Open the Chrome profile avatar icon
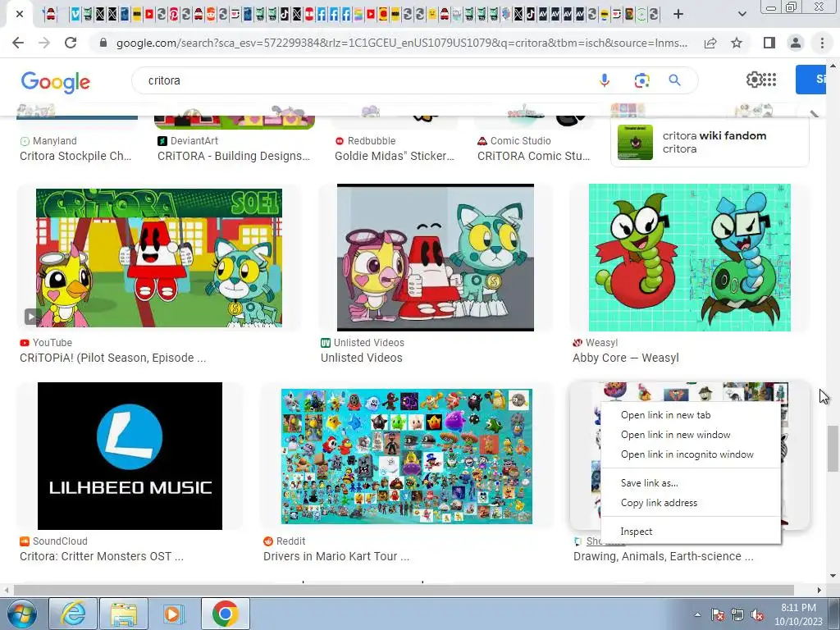This screenshot has height=630, width=840. tap(796, 43)
